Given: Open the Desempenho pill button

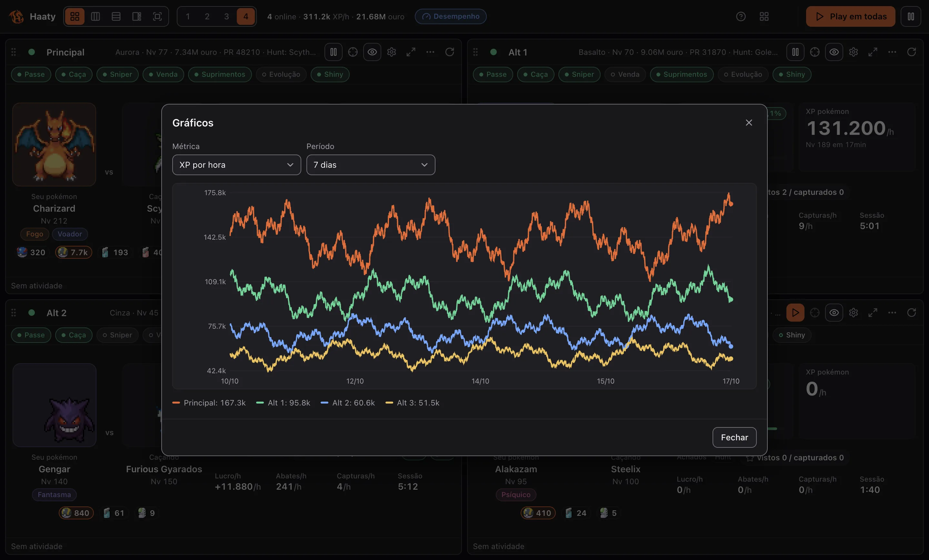Looking at the screenshot, I should pyautogui.click(x=451, y=16).
